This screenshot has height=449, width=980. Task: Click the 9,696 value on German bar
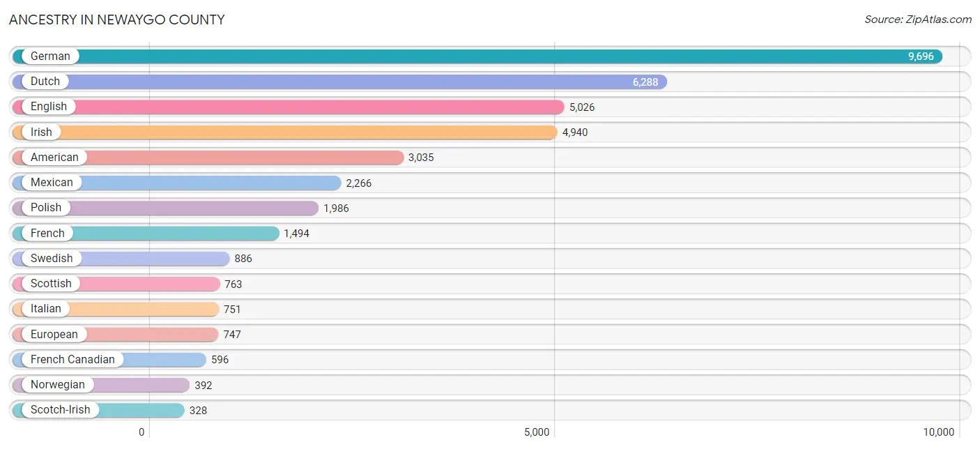point(921,56)
